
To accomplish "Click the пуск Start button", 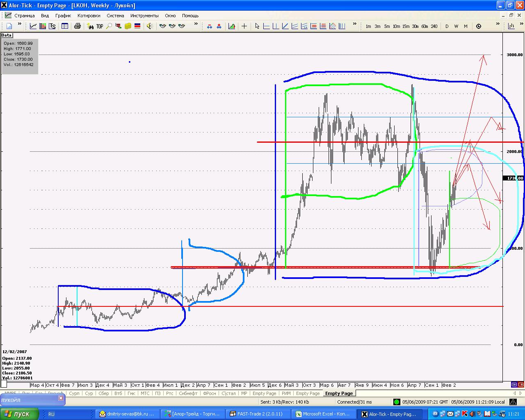I will click(20, 414).
